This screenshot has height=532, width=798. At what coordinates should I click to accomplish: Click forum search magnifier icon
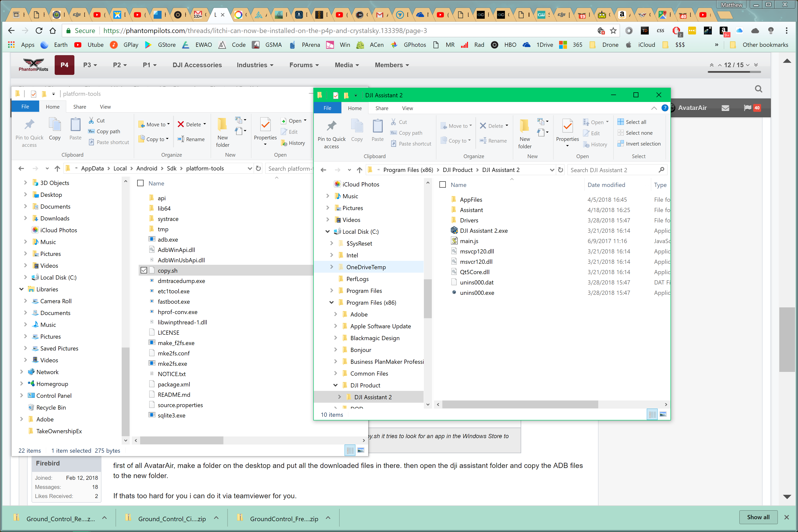click(758, 89)
